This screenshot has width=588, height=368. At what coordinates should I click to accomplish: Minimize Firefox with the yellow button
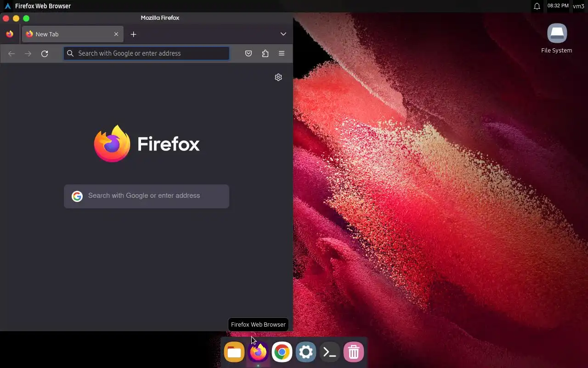click(x=16, y=18)
